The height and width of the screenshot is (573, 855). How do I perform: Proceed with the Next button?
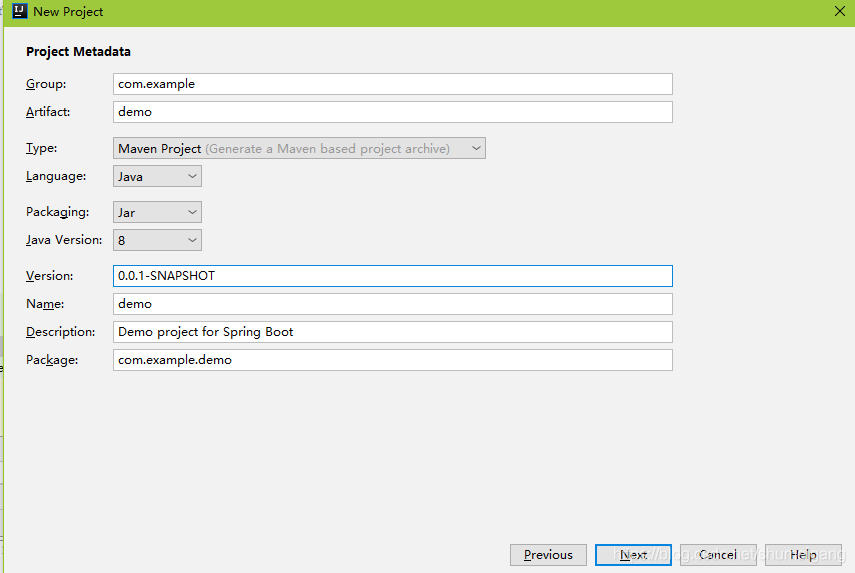pyautogui.click(x=633, y=555)
